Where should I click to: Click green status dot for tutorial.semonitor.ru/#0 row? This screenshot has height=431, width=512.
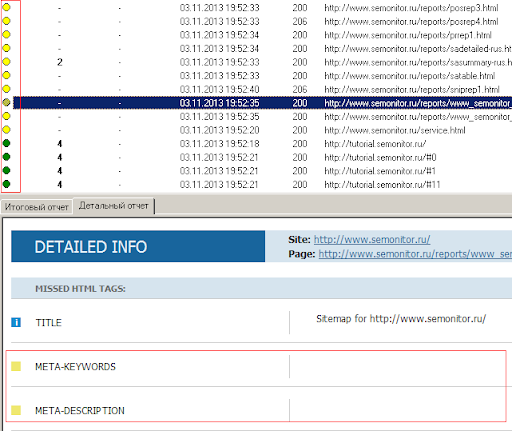click(6, 157)
